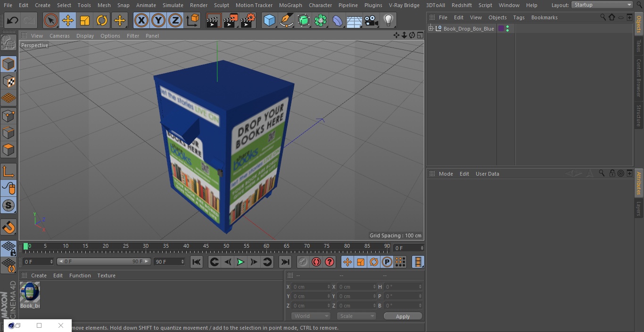The width and height of the screenshot is (644, 332).
Task: Click the Book_Drop_Box_Blue layer color swatch
Action: pos(501,29)
